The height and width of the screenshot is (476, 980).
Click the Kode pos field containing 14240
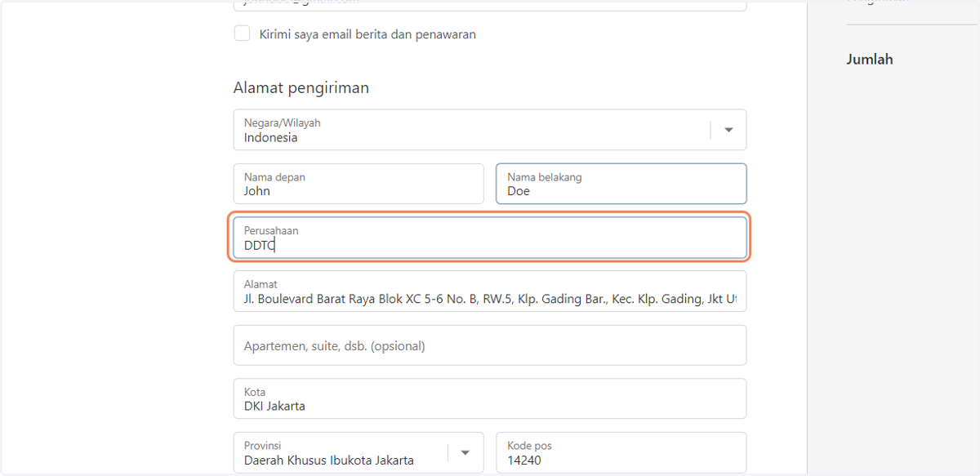tap(621, 452)
